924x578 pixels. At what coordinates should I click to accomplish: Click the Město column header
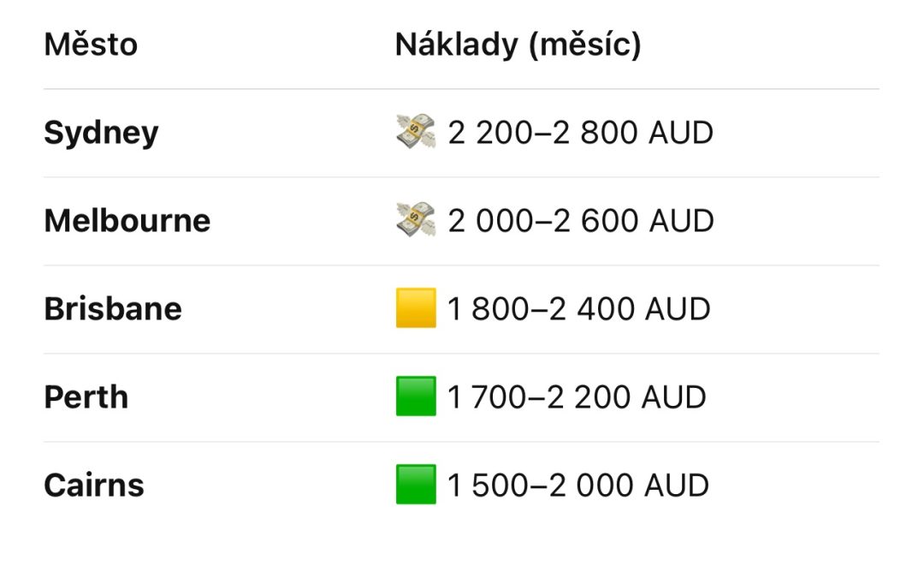(x=91, y=45)
